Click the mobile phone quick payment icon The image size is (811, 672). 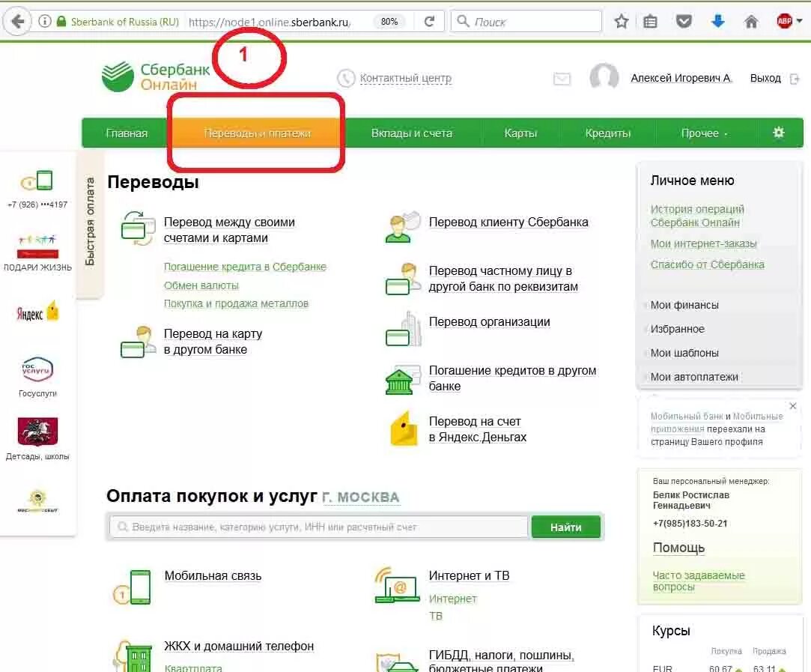tap(36, 180)
